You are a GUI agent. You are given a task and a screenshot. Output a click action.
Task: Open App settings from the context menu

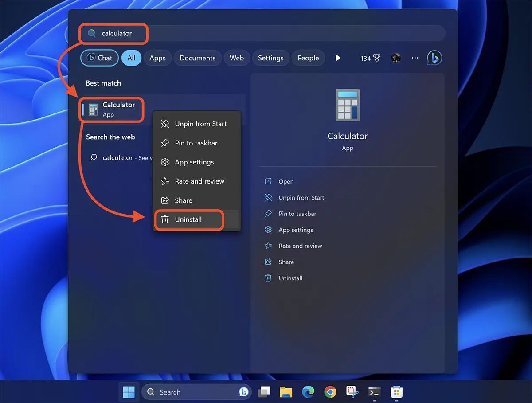coord(197,162)
